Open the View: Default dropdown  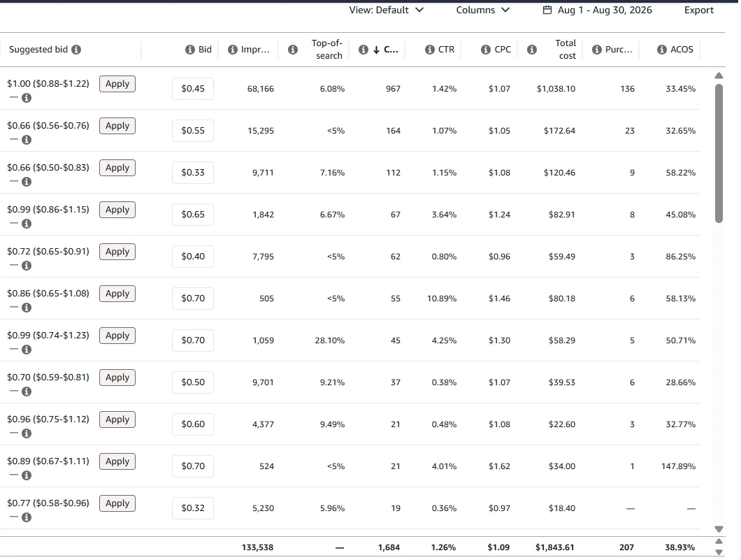tap(386, 10)
